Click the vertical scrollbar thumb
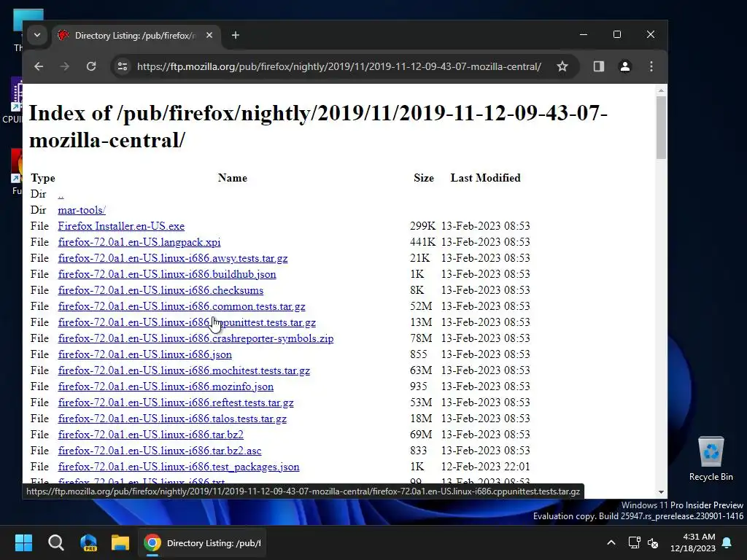The image size is (747, 560). (661, 128)
